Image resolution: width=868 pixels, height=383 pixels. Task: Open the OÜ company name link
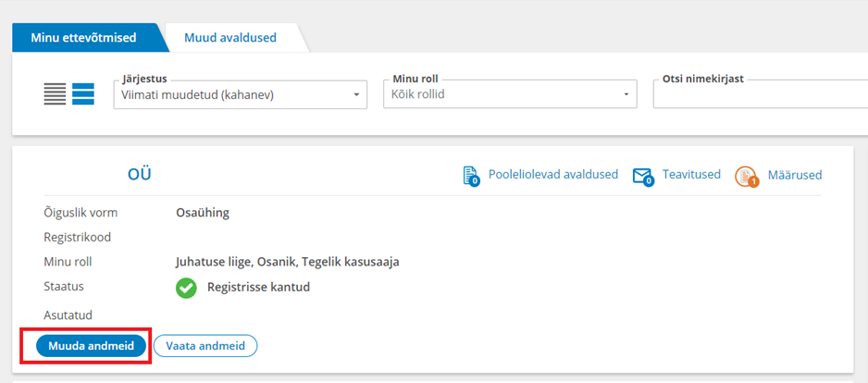(140, 175)
